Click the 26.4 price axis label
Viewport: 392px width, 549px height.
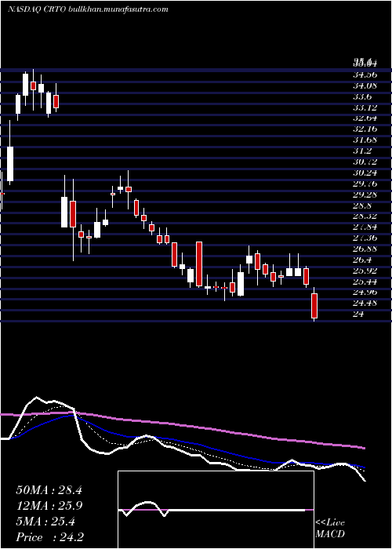[x=362, y=260]
